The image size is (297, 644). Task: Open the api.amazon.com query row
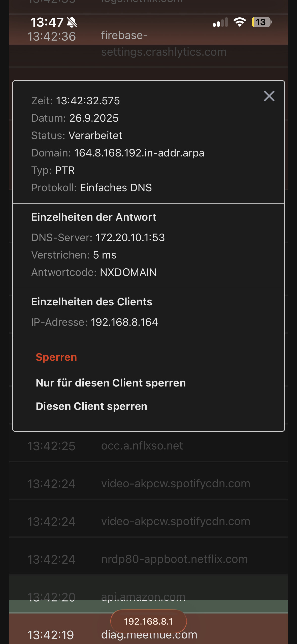point(143,597)
